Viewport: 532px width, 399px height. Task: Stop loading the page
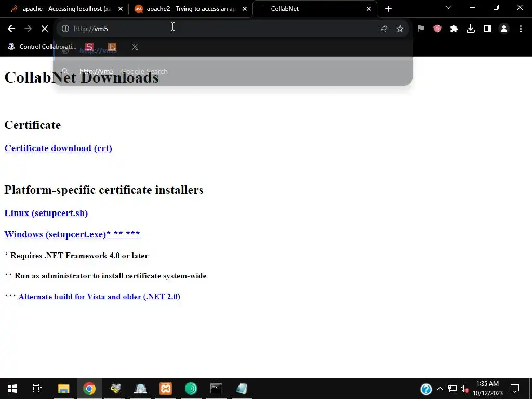coord(45,29)
